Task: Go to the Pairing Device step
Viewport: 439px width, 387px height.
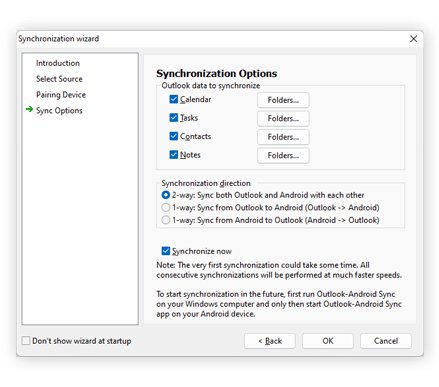Action: [x=61, y=95]
